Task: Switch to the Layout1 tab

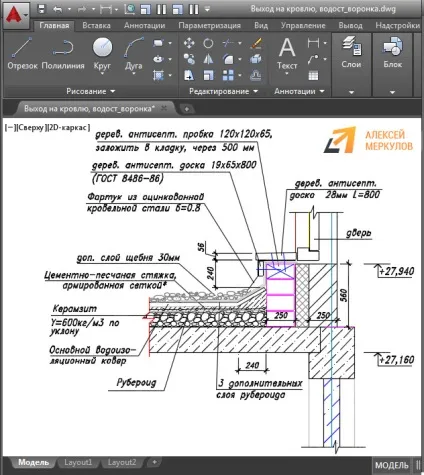Action: click(78, 462)
